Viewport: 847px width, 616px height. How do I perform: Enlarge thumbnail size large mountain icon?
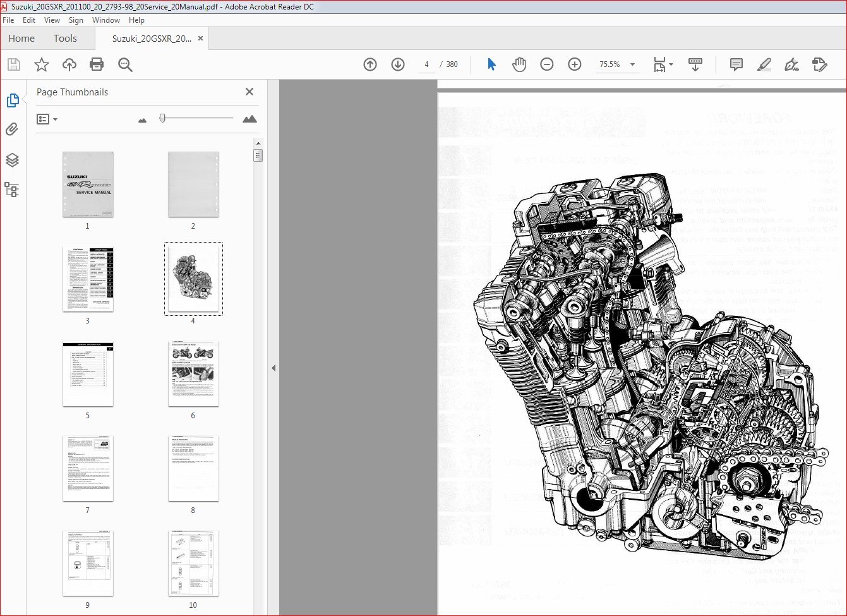tap(249, 119)
